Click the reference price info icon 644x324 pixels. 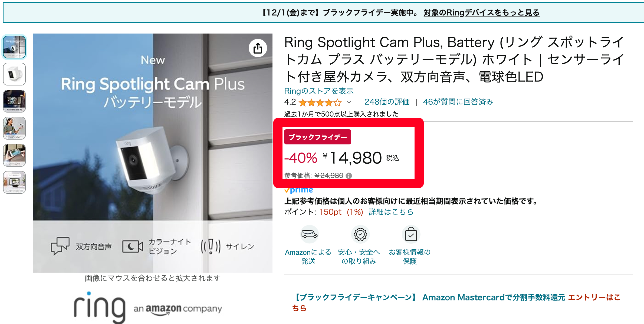349,176
